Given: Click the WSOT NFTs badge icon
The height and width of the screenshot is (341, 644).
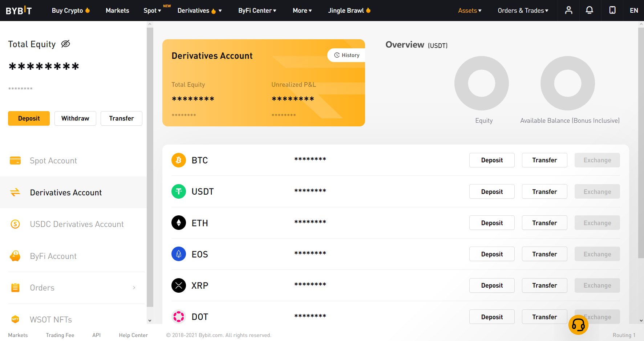Looking at the screenshot, I should click(15, 320).
